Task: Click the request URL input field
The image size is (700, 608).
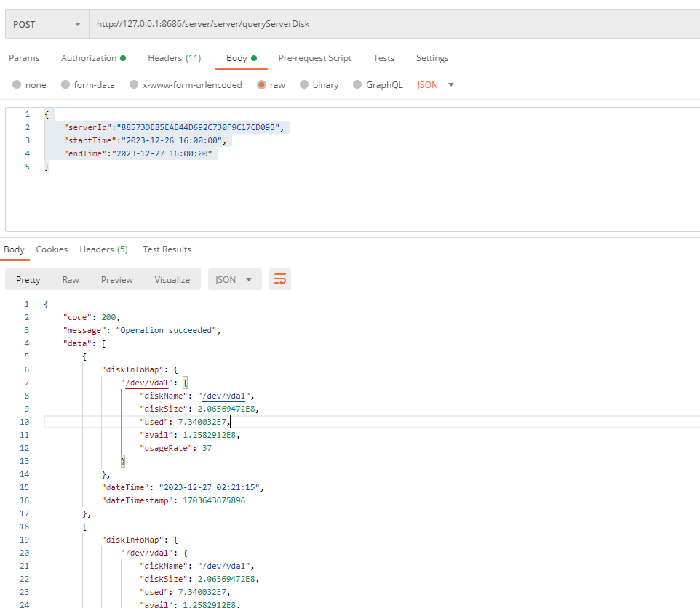Action: (x=393, y=24)
